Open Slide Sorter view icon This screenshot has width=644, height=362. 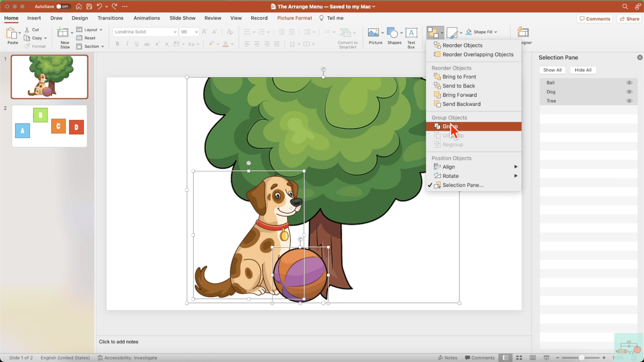(x=519, y=358)
